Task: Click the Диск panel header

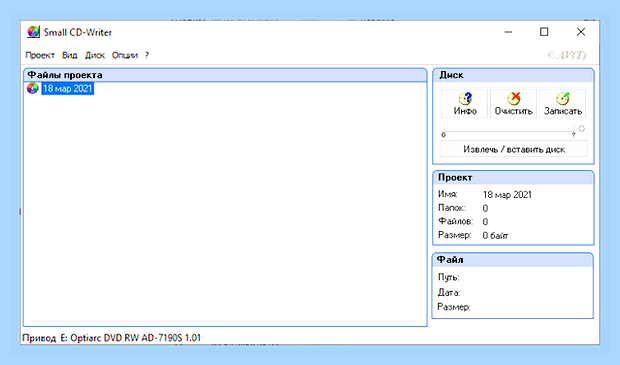Action: pos(513,75)
